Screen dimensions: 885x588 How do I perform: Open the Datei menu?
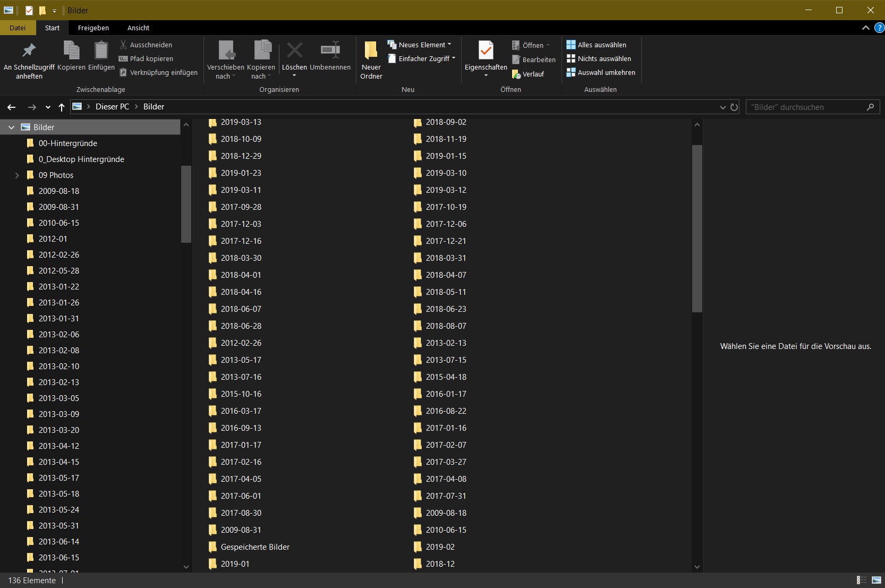click(18, 28)
